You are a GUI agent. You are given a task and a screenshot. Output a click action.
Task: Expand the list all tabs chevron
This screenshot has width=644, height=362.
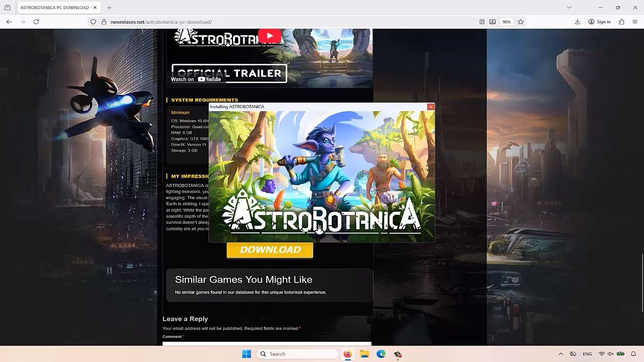569,8
